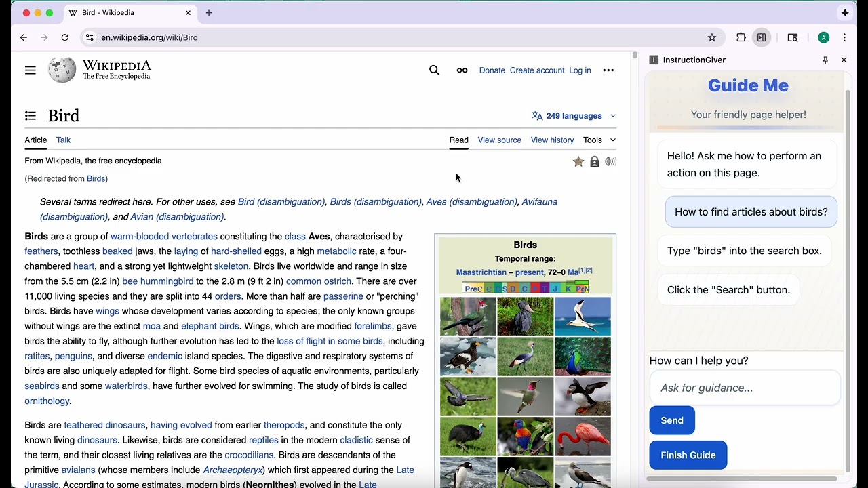Click the Log in link

(x=580, y=70)
